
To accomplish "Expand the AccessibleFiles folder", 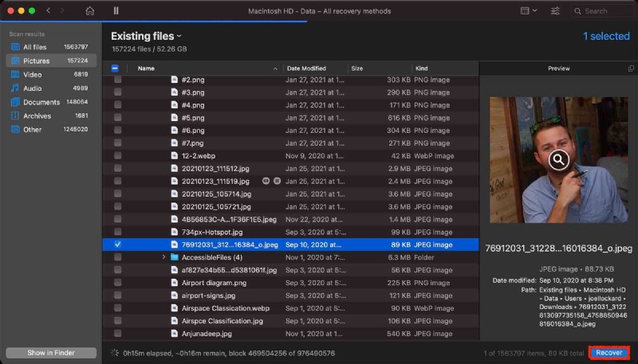I will point(163,257).
